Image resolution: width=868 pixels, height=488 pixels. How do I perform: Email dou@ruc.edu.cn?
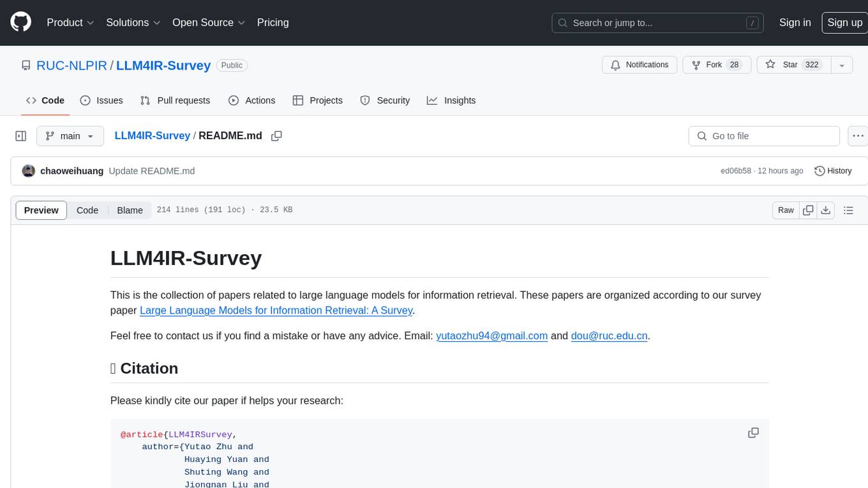click(609, 336)
